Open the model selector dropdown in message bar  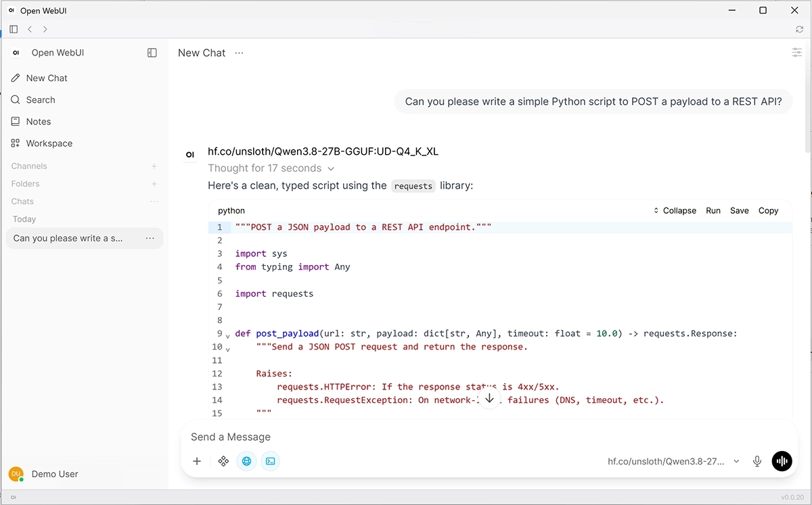click(x=674, y=461)
